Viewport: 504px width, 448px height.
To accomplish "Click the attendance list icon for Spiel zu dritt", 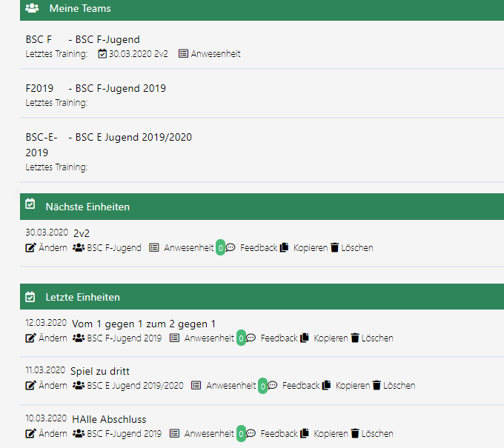I will (x=196, y=386).
